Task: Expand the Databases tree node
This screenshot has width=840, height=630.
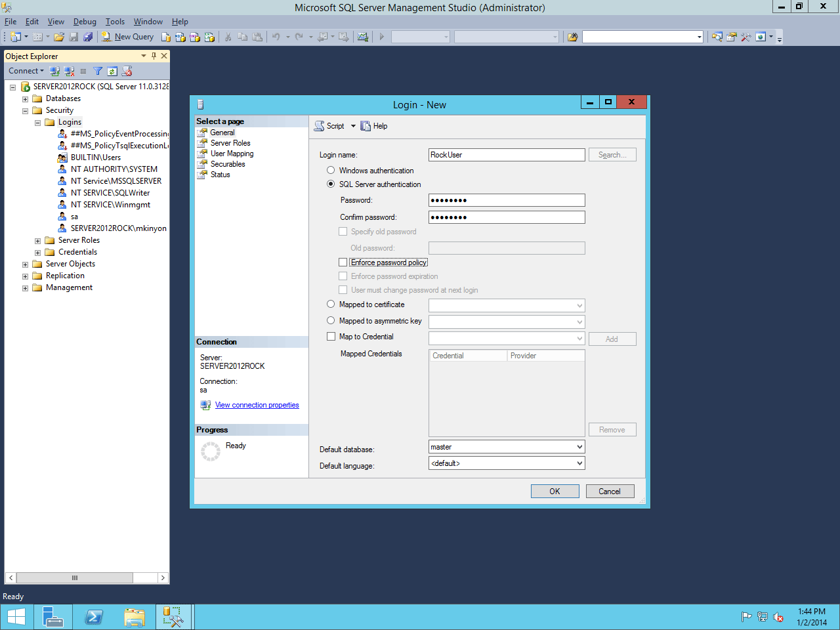Action: (x=25, y=99)
